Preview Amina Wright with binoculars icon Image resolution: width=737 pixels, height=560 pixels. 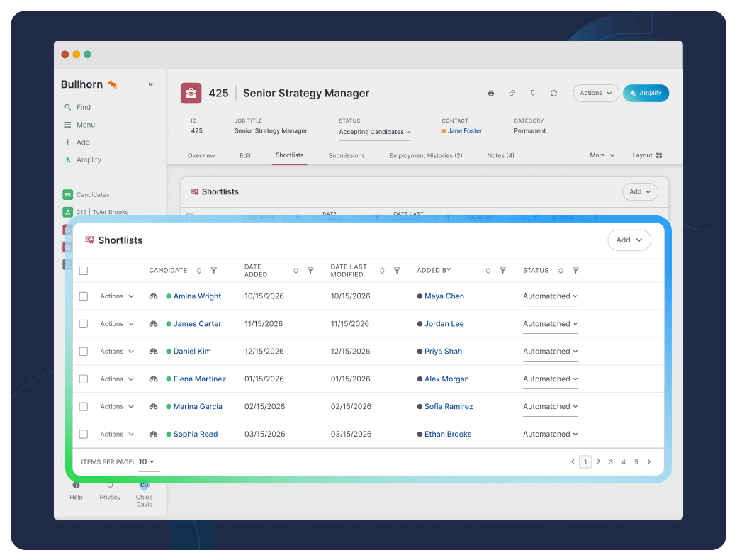(x=153, y=296)
